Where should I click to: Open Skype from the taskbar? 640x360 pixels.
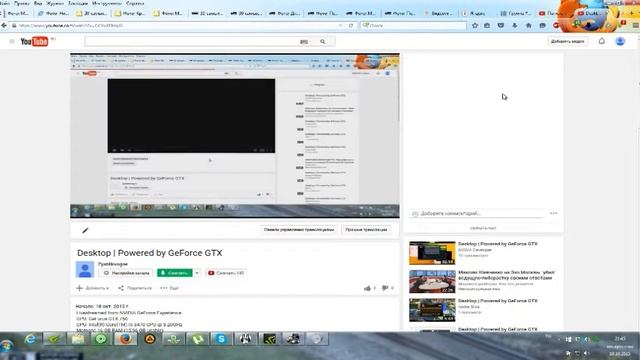click(221, 339)
